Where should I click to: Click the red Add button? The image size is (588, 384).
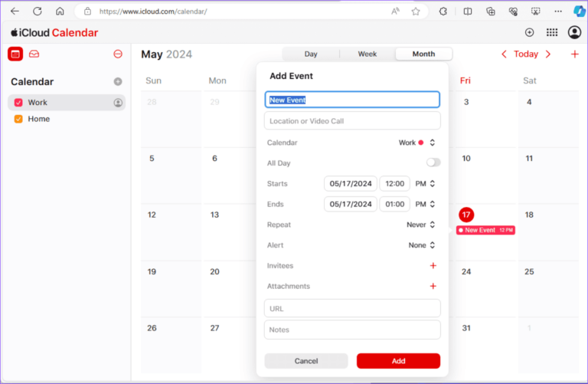(x=398, y=361)
